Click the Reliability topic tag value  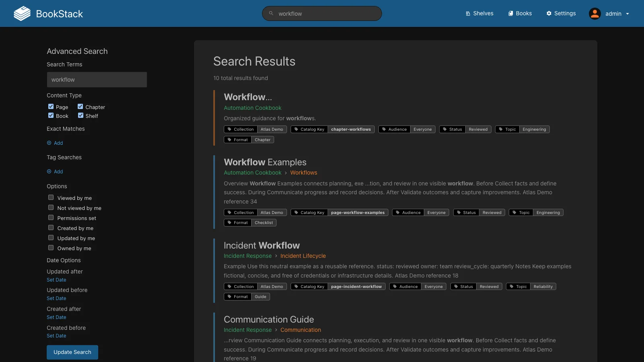click(543, 286)
